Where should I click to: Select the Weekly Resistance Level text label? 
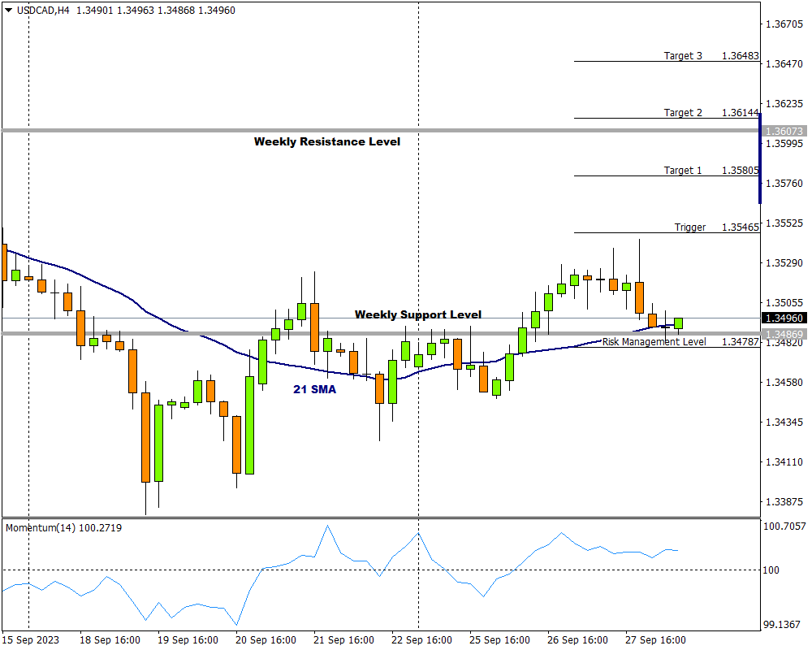(326, 141)
